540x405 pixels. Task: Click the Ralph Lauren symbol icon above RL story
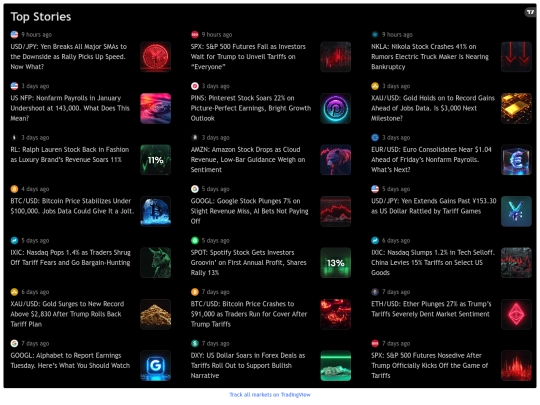14,137
